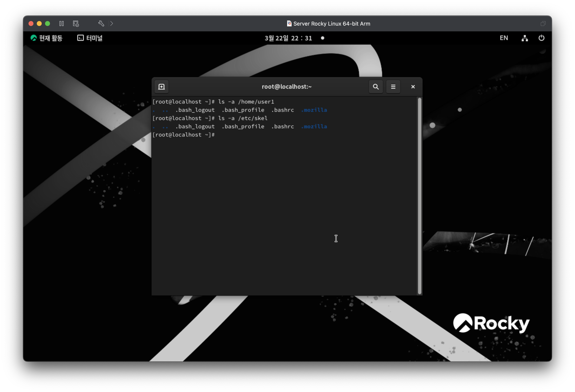575x392 pixels.
Task: Click the terminal vertical scrollbar
Action: (x=419, y=195)
